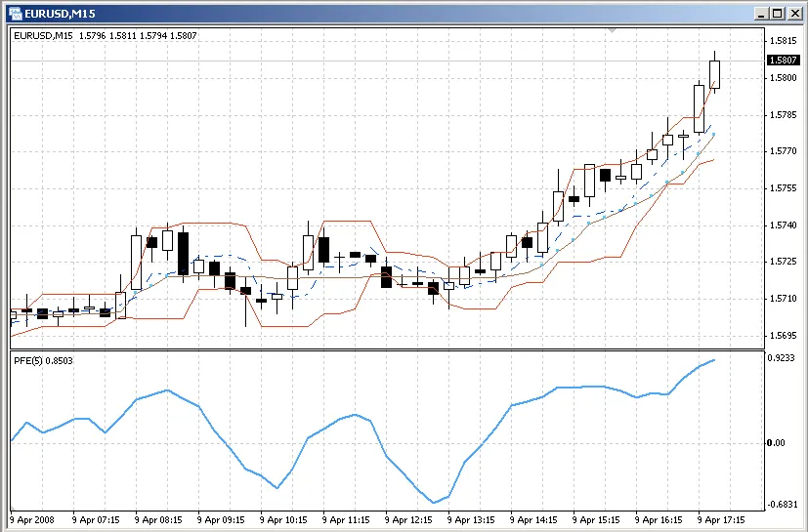This screenshot has width=808, height=532.
Task: Maximize the EURUSD,M15 chart window
Action: [777, 13]
